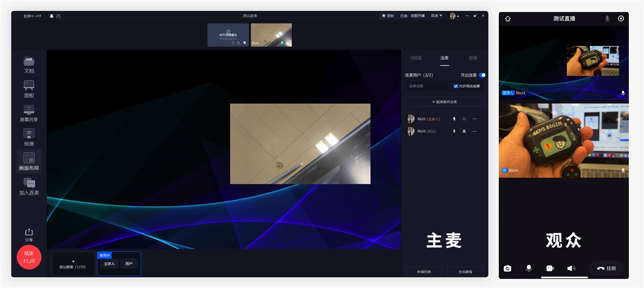Start 屏幕共享 screen sharing

click(29, 113)
